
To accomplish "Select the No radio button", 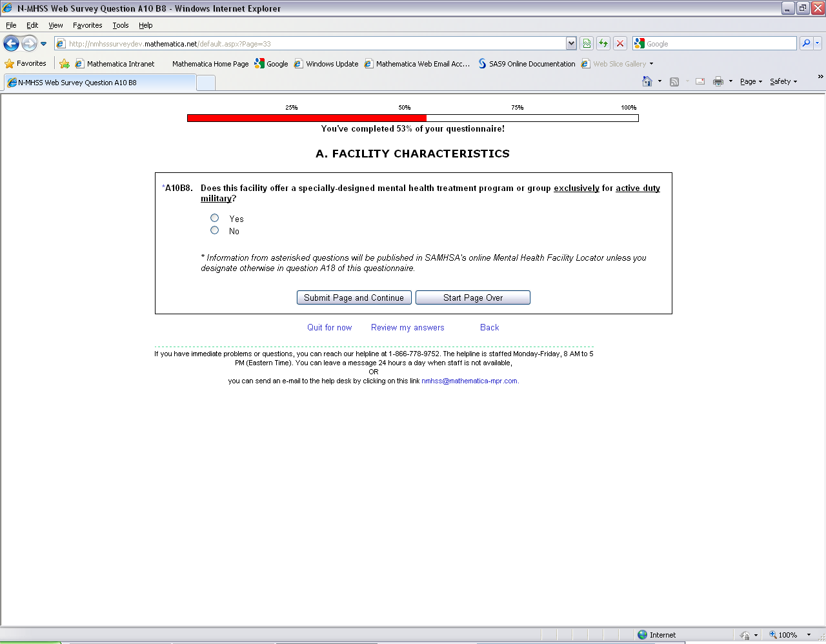I will [215, 230].
